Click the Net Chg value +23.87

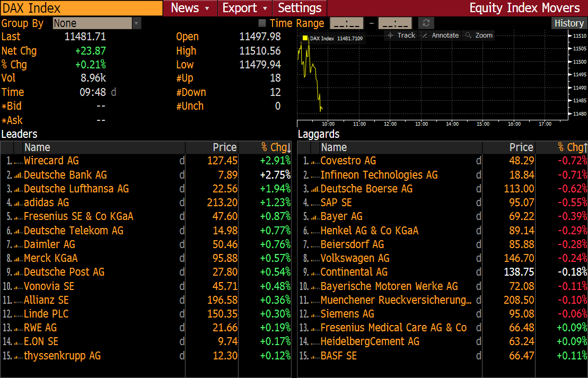click(x=91, y=51)
